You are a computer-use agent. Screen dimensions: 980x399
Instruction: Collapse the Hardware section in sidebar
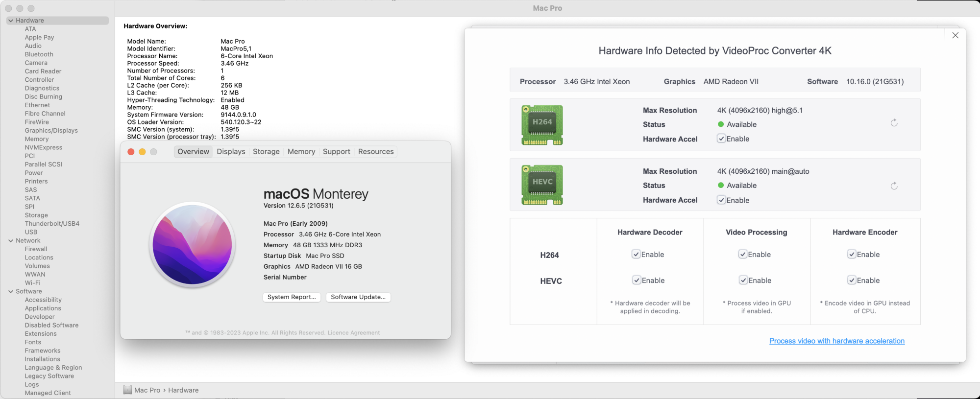coord(11,21)
